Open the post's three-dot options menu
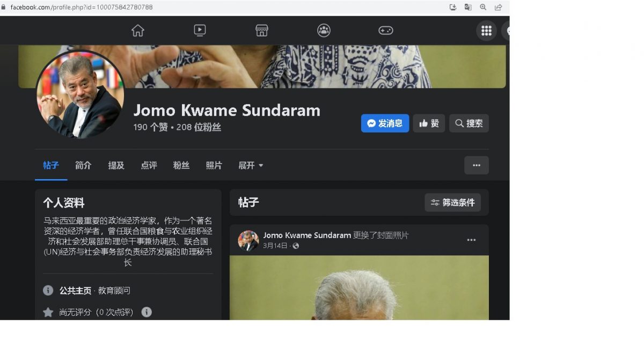 click(471, 240)
